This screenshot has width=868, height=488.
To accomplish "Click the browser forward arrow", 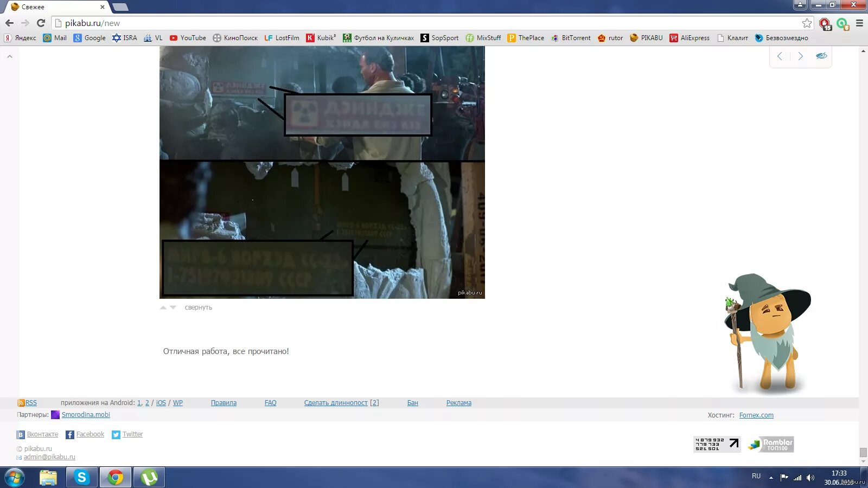I will pyautogui.click(x=25, y=23).
